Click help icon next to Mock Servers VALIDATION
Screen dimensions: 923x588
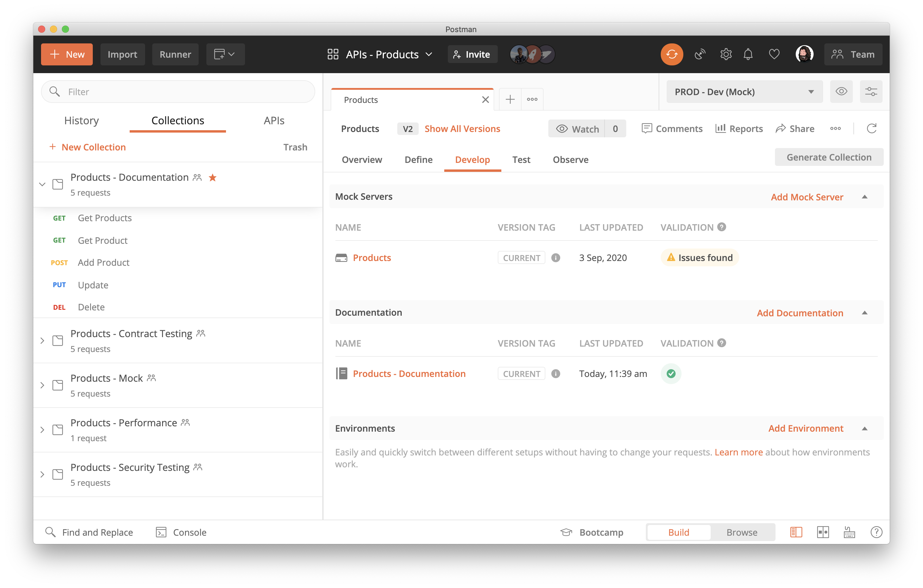coord(721,227)
